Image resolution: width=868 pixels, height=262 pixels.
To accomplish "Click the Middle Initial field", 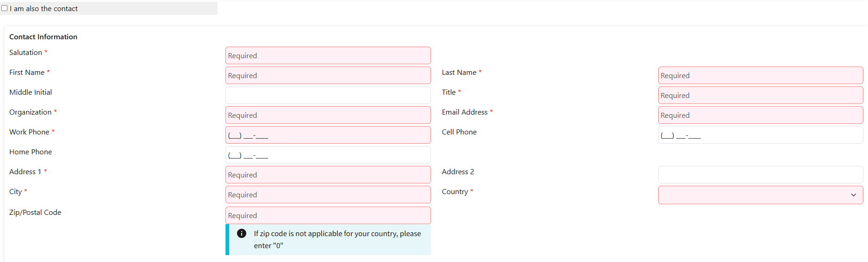I will (328, 95).
